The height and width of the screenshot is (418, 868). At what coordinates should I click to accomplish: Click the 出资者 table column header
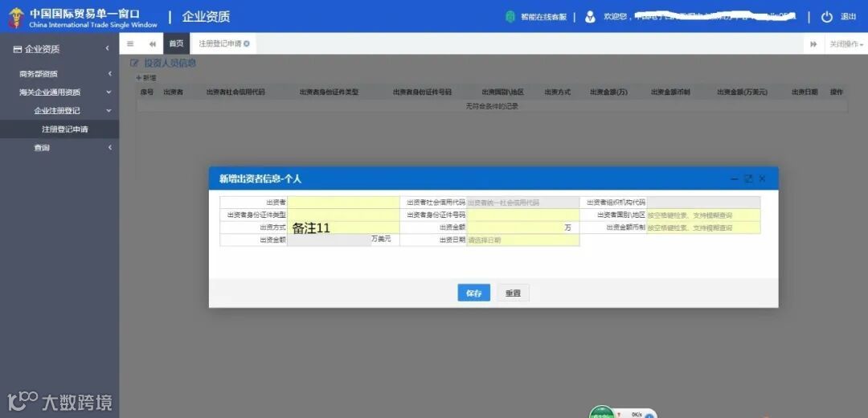pos(174,92)
